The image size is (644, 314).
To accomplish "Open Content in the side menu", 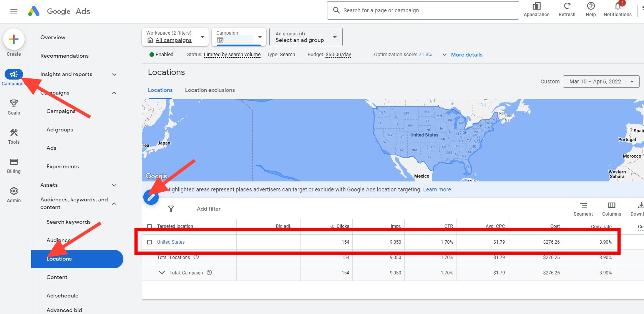I will click(x=57, y=277).
